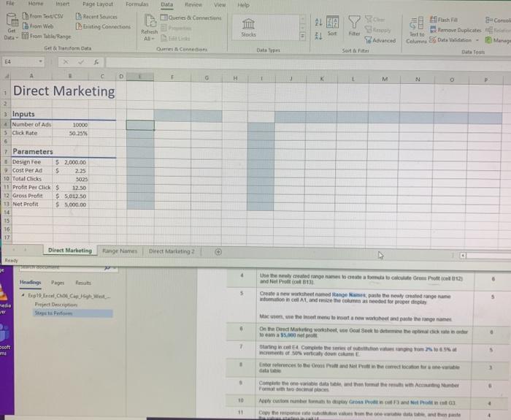Select the Direct Marketing sheet tab
Screen dimensions: 511x420
coord(70,251)
